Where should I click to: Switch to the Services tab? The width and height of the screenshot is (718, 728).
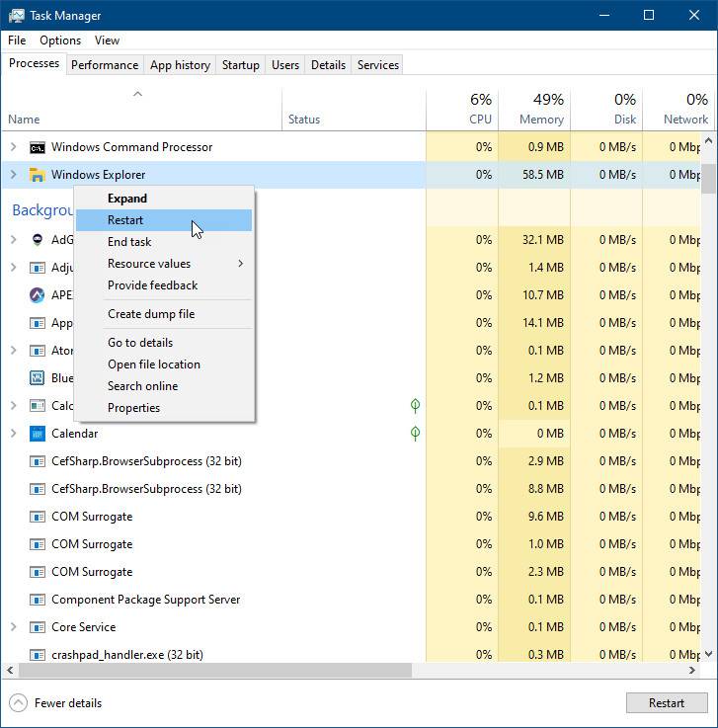click(x=378, y=65)
